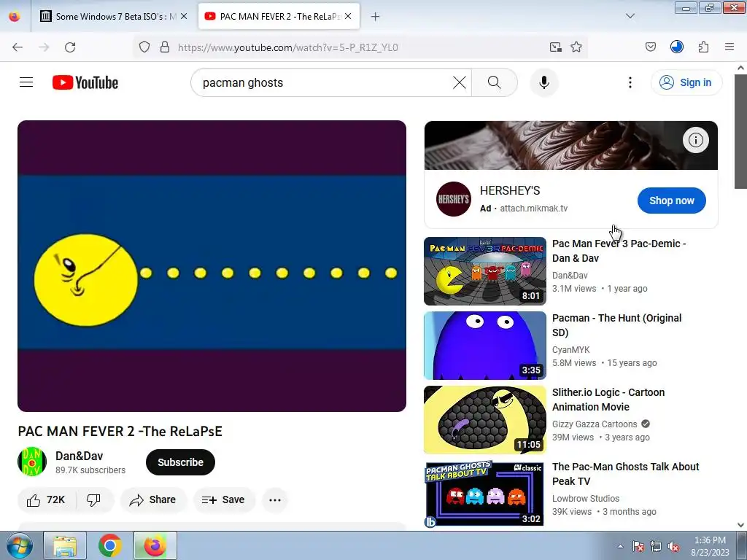The height and width of the screenshot is (560, 747).
Task: Open the Windows Start button
Action: tap(18, 545)
